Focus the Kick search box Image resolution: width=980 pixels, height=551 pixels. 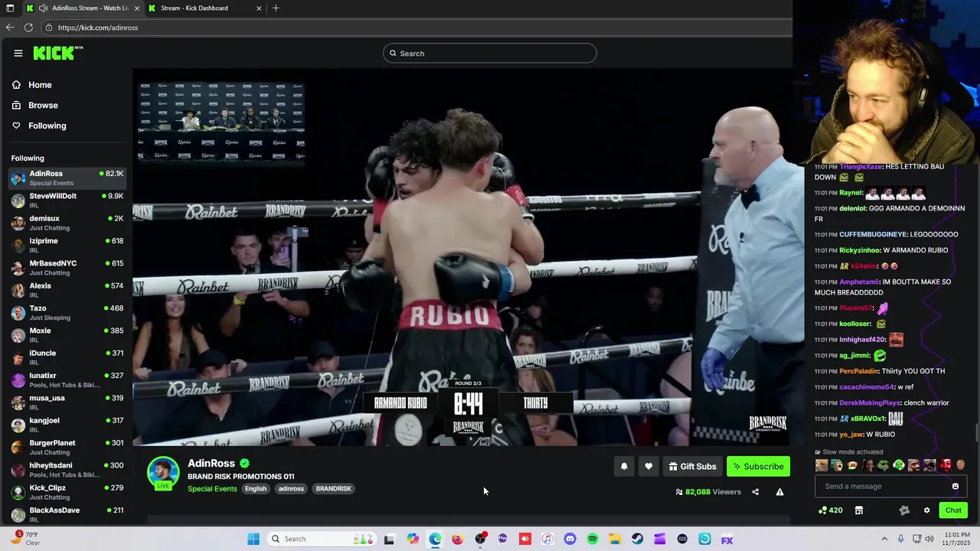click(490, 53)
